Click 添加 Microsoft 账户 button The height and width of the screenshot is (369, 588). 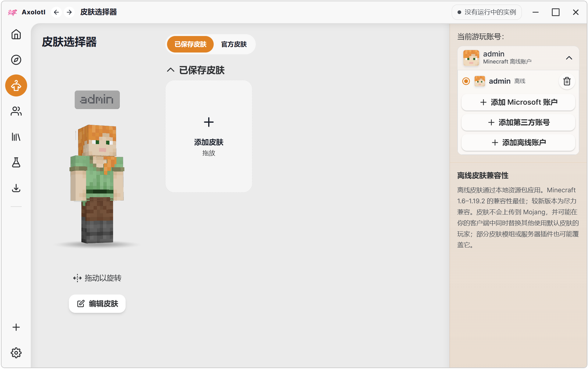point(518,102)
